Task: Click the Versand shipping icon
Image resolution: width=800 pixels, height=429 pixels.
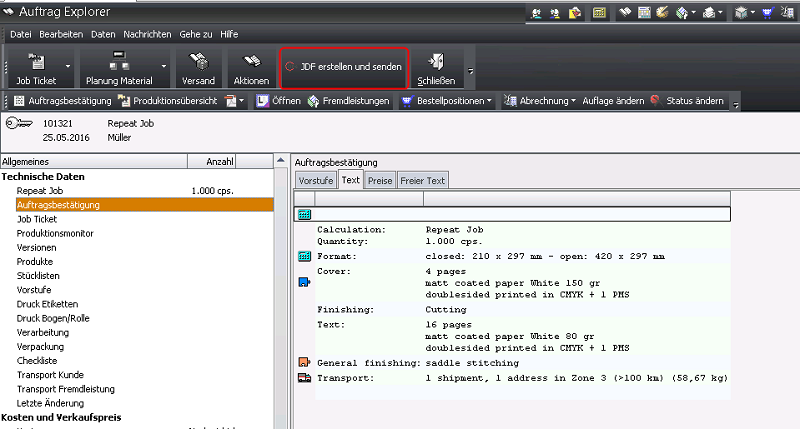Action: click(x=198, y=62)
